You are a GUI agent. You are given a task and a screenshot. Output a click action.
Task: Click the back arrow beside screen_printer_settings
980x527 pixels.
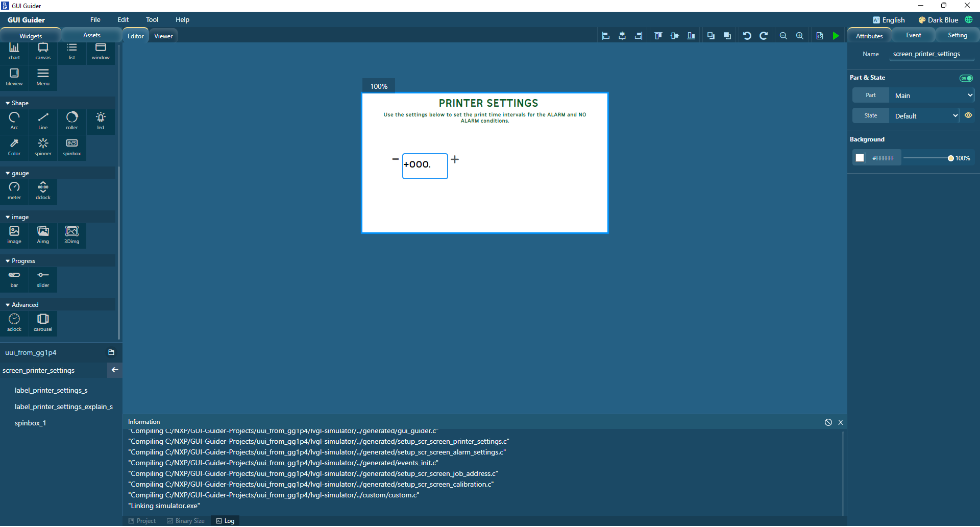coord(115,370)
